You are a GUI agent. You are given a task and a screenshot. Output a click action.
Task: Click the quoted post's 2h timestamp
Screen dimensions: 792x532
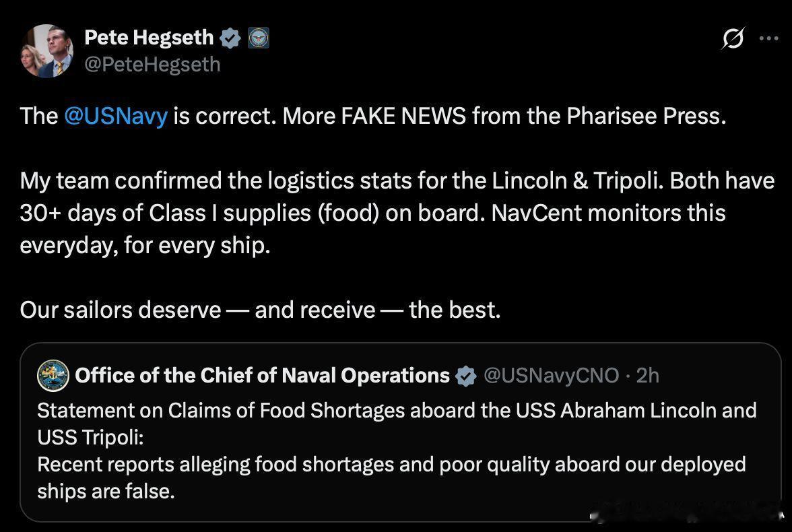(x=647, y=376)
